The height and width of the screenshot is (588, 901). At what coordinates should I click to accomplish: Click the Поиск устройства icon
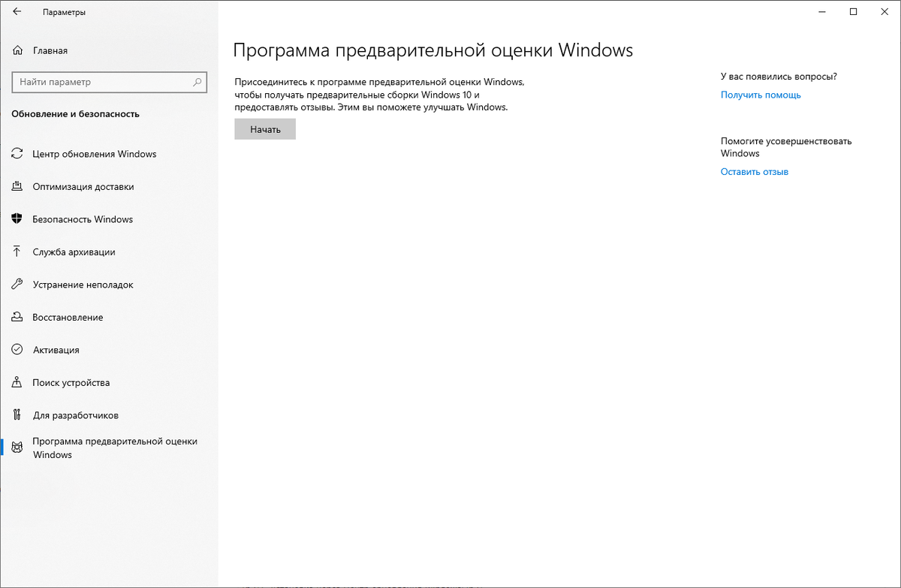click(17, 382)
